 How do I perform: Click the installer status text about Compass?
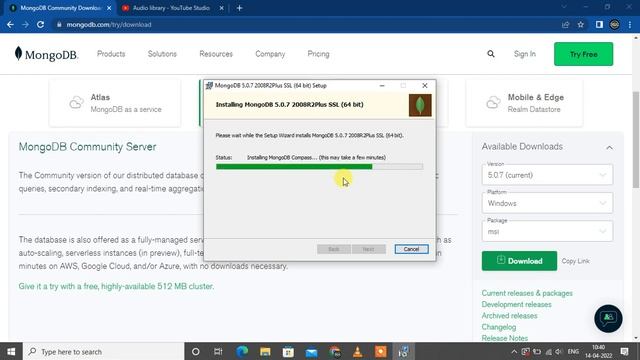click(x=316, y=157)
